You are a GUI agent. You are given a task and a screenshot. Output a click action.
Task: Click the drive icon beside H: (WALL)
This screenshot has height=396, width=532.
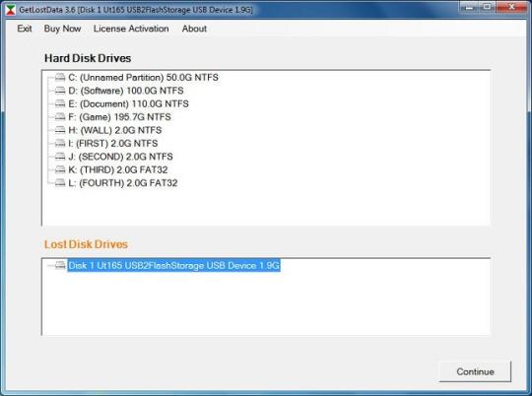[60, 130]
